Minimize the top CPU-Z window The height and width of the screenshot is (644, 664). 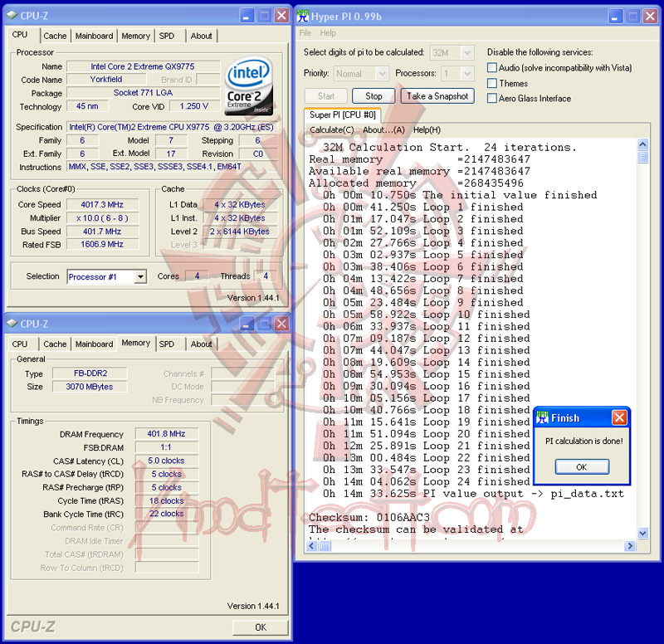point(247,16)
